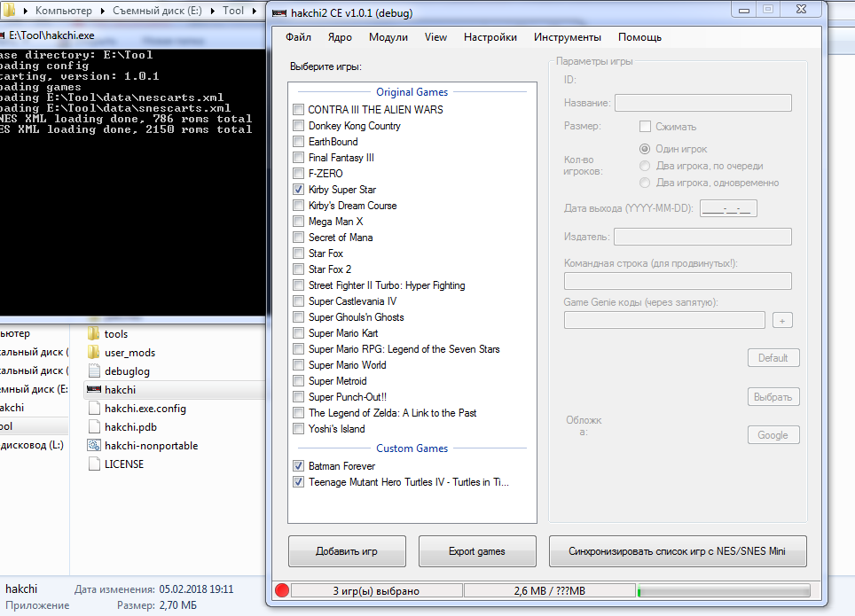
Task: Click the folder icon in Explorer address bar
Action: click(8, 11)
